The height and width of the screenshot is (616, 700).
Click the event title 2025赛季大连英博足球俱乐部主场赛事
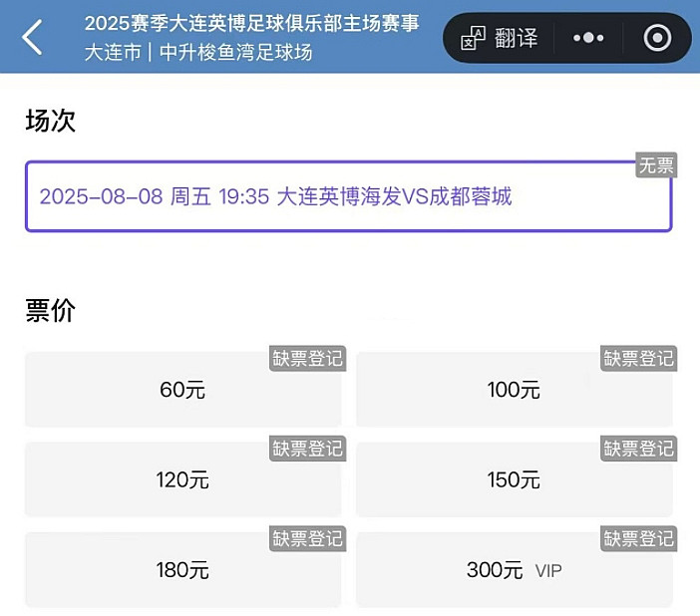[252, 23]
